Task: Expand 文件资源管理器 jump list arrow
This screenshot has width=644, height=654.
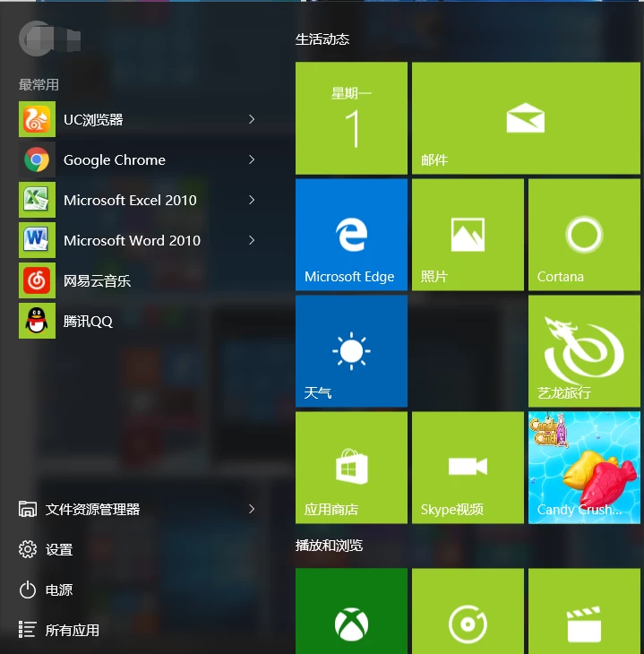Action: (252, 509)
